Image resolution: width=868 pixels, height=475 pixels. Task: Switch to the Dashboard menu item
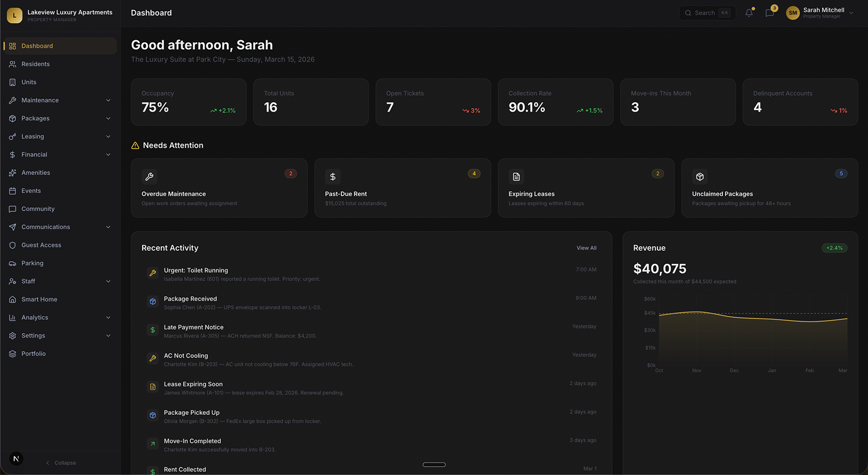(37, 45)
